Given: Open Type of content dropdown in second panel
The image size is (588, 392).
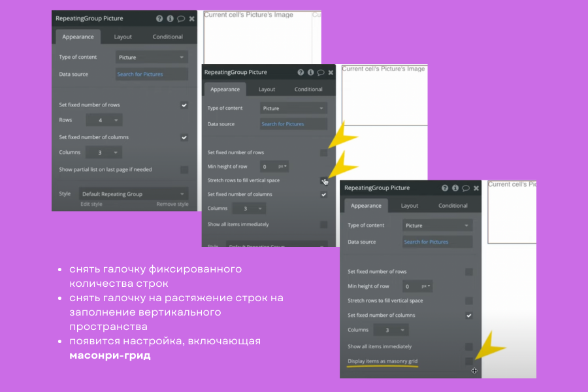Looking at the screenshot, I should coord(293,108).
